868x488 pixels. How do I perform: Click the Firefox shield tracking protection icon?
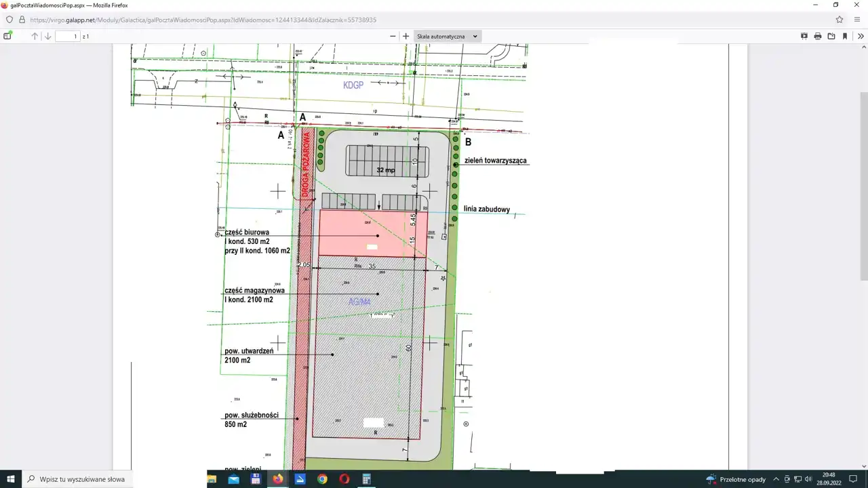point(9,20)
